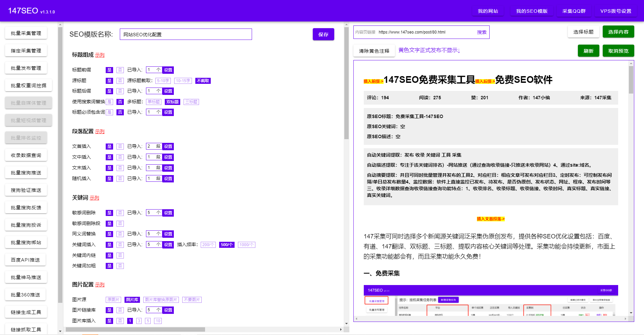
Task: Click the sidebar's scroll-down arrow
Action: click(60, 331)
